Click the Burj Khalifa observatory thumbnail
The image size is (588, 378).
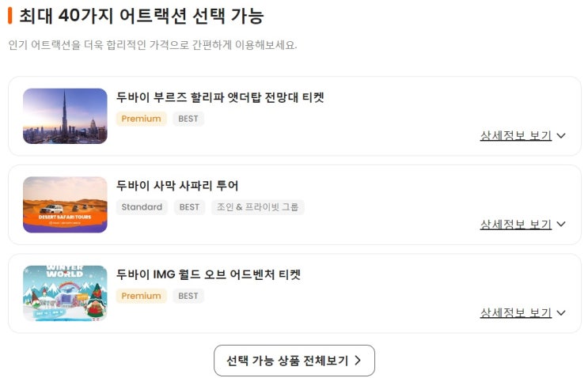65,115
